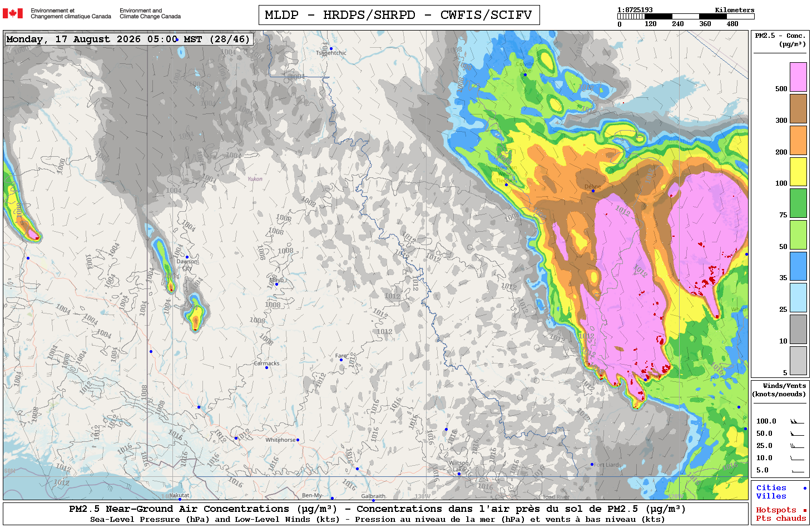Click the blue city dot at Fort Liard
Viewport: 812px width, 528px height.
pyautogui.click(x=592, y=464)
